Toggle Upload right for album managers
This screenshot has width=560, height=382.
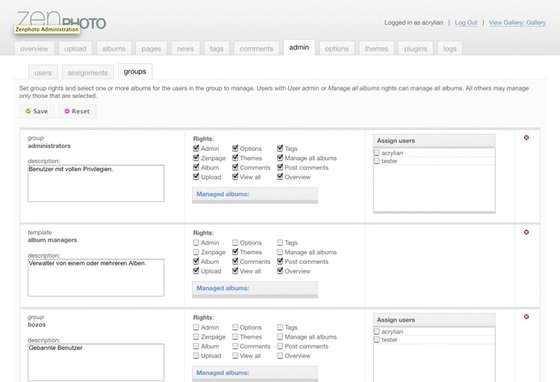[196, 271]
